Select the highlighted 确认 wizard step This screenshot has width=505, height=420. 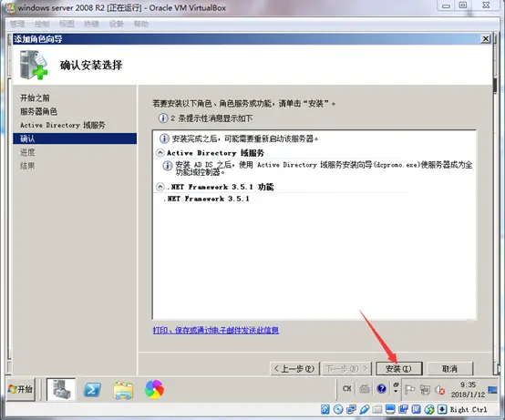coord(75,138)
